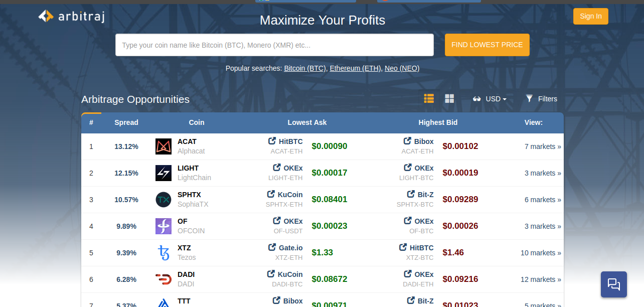Viewport: 644px width, 307px height.
Task: Click the OFCOIN coin logo
Action: coord(164,226)
